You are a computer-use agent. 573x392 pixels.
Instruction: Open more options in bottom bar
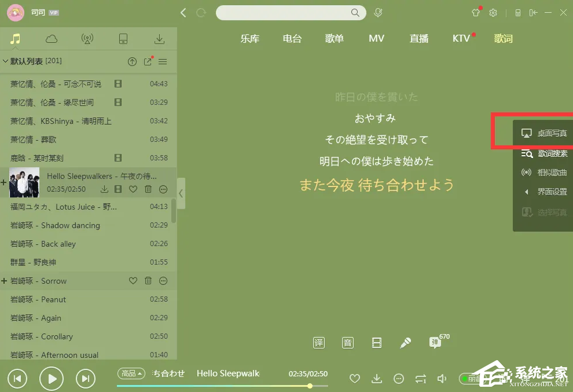pyautogui.click(x=399, y=379)
